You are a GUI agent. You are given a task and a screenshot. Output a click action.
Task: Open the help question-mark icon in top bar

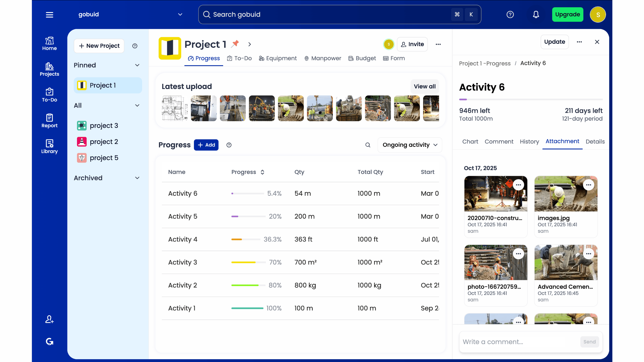[510, 14]
